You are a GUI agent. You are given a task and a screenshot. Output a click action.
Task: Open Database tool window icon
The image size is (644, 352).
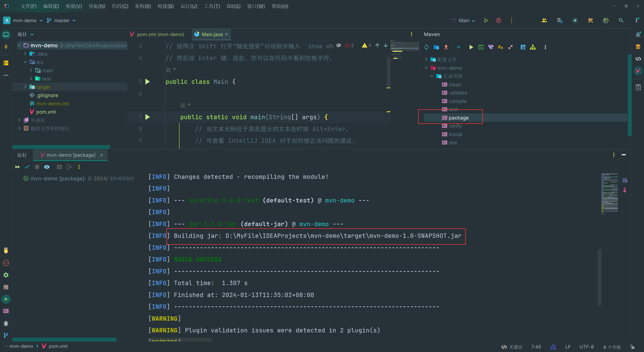tap(638, 46)
